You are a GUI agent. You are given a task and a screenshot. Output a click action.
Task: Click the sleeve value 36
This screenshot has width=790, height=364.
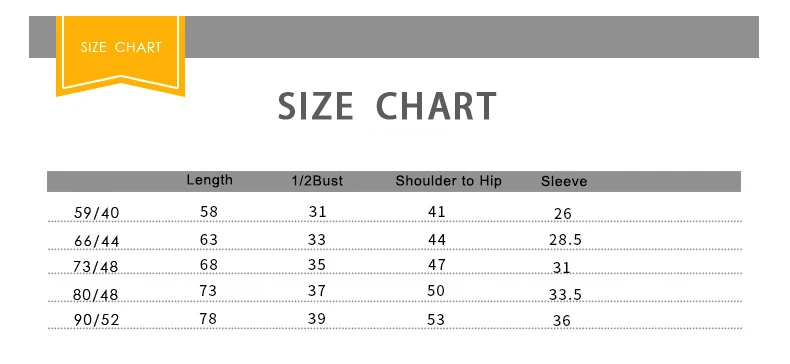[562, 321]
